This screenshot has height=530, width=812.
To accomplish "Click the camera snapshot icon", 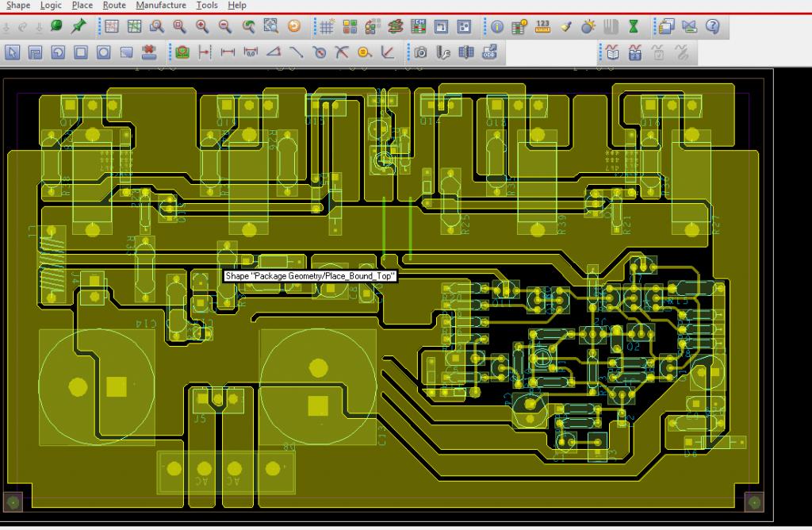I will 420,52.
